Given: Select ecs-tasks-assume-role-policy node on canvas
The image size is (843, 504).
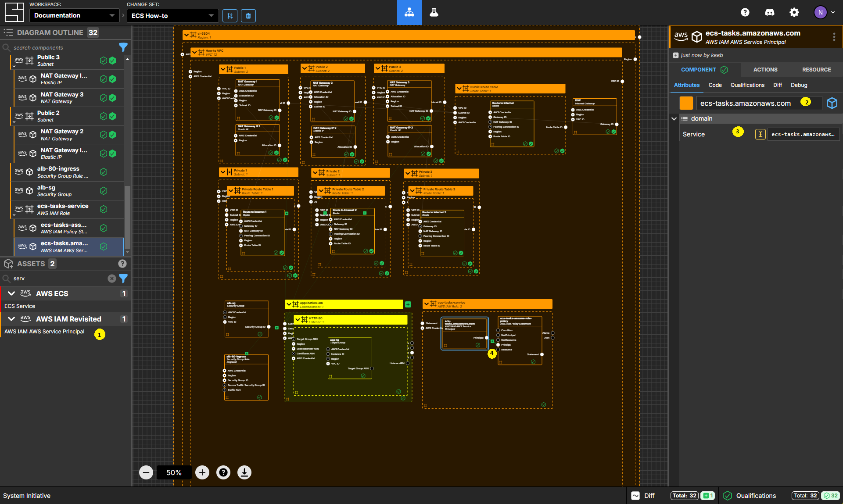Looking at the screenshot, I should click(520, 340).
